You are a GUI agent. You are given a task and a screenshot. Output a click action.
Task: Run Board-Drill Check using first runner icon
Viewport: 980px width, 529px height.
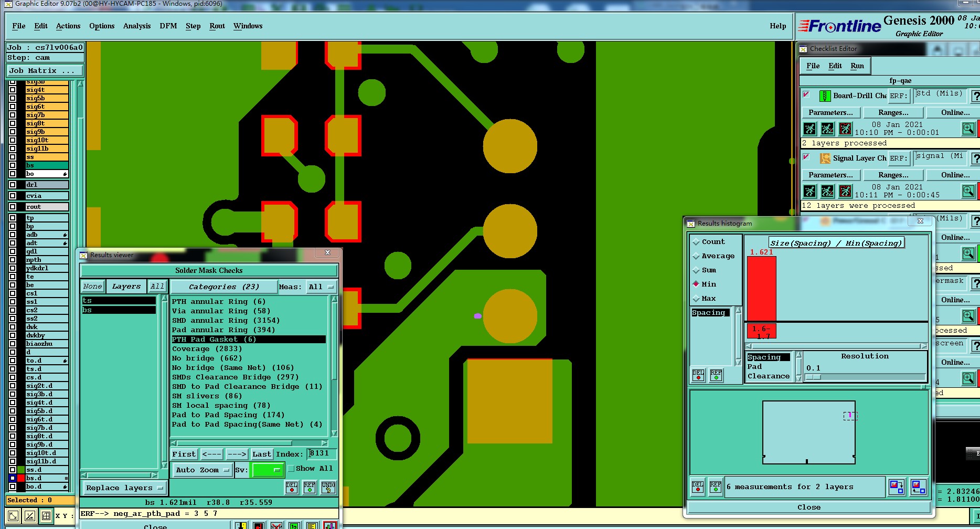coord(810,129)
